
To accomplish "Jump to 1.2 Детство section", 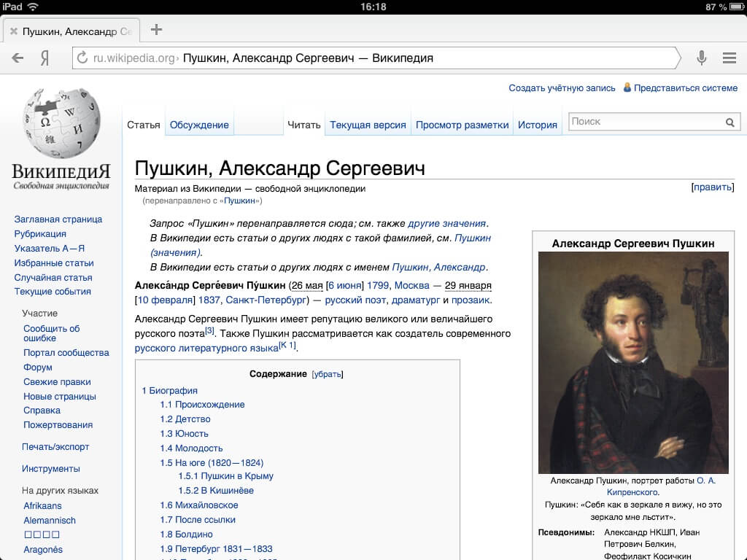I will point(185,419).
